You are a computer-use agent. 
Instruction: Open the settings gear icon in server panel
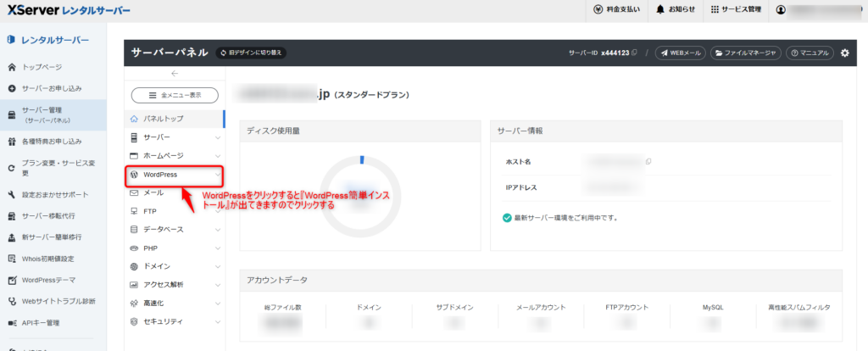(845, 53)
